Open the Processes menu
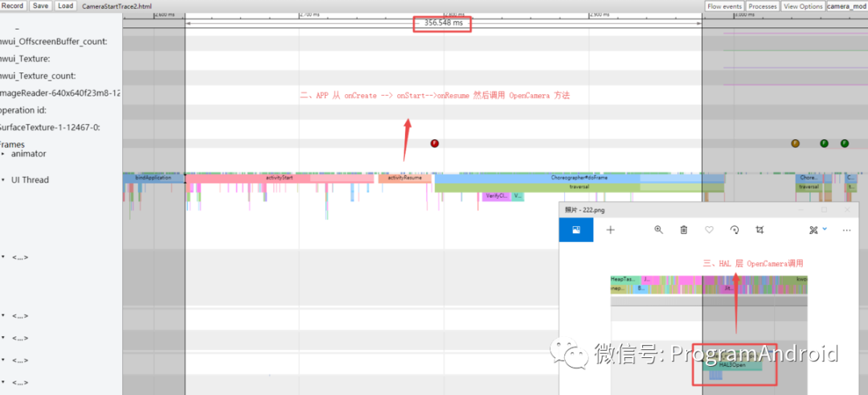868x395 pixels. 762,6
